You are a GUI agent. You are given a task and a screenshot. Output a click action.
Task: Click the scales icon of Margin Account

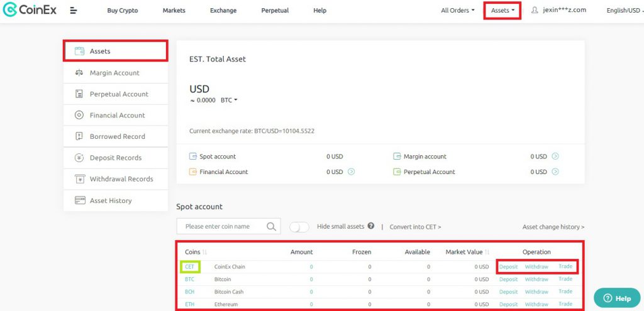coord(79,73)
